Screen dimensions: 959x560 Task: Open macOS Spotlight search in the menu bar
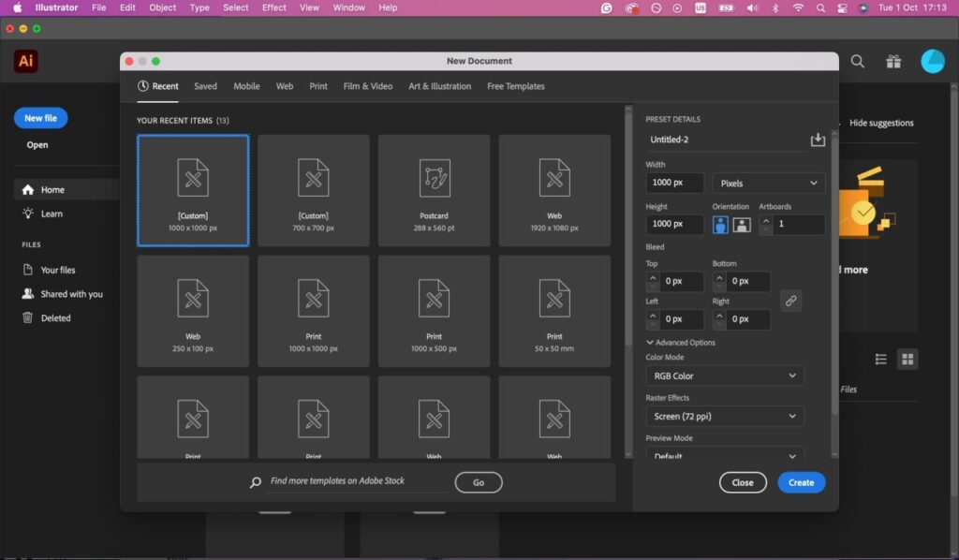(820, 7)
